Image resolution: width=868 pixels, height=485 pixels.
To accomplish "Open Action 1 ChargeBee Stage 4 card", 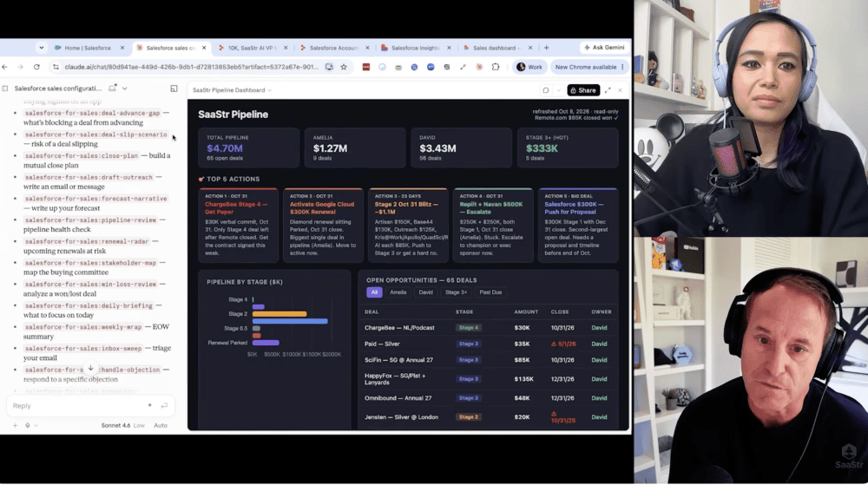I will click(238, 225).
